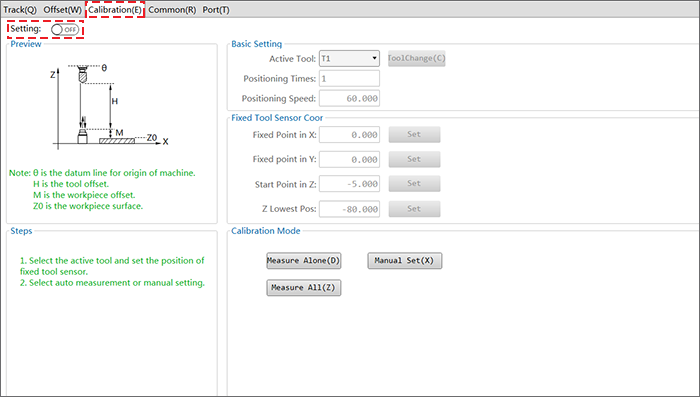Click step 1 'Select the active tool' text
This screenshot has width=700, height=397.
[x=112, y=266]
